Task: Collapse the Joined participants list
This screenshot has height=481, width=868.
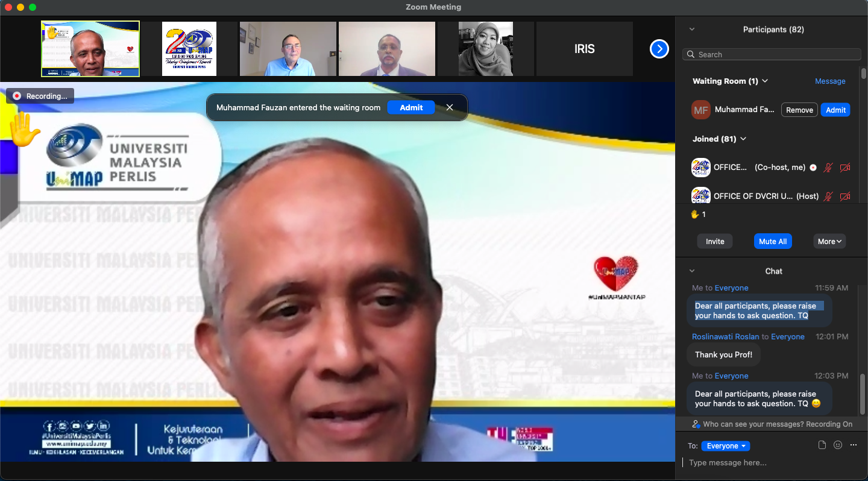Action: 743,139
